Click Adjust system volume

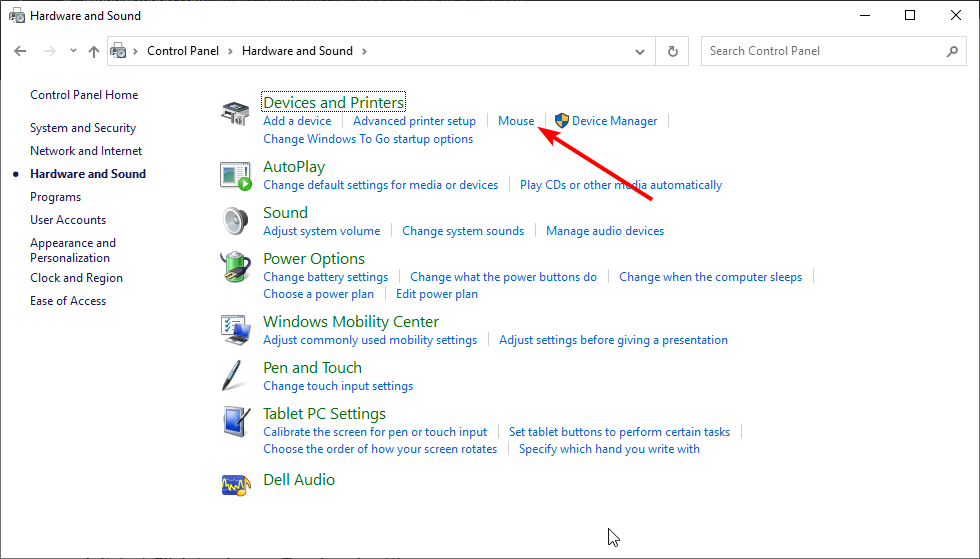[321, 231]
